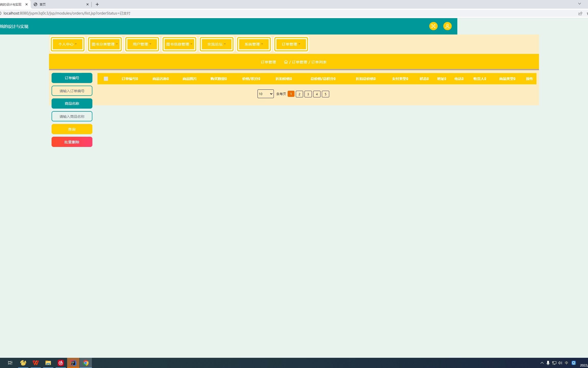This screenshot has height=368, width=588.
Task: Open File Explorer from the taskbar
Action: point(48,363)
